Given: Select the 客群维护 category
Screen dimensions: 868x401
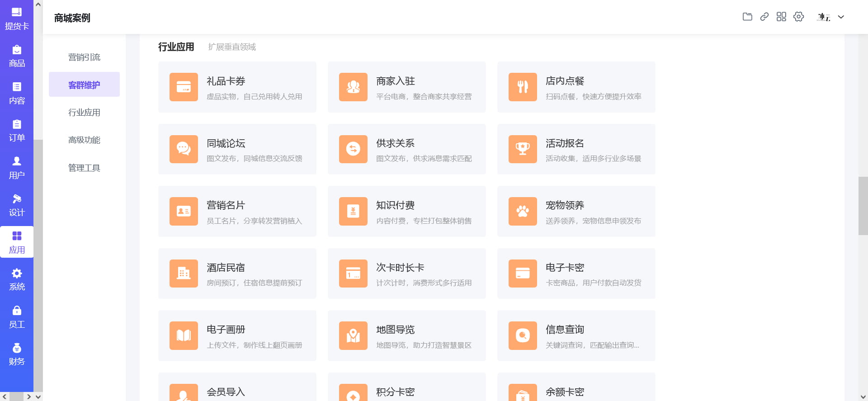Looking at the screenshot, I should click(84, 85).
